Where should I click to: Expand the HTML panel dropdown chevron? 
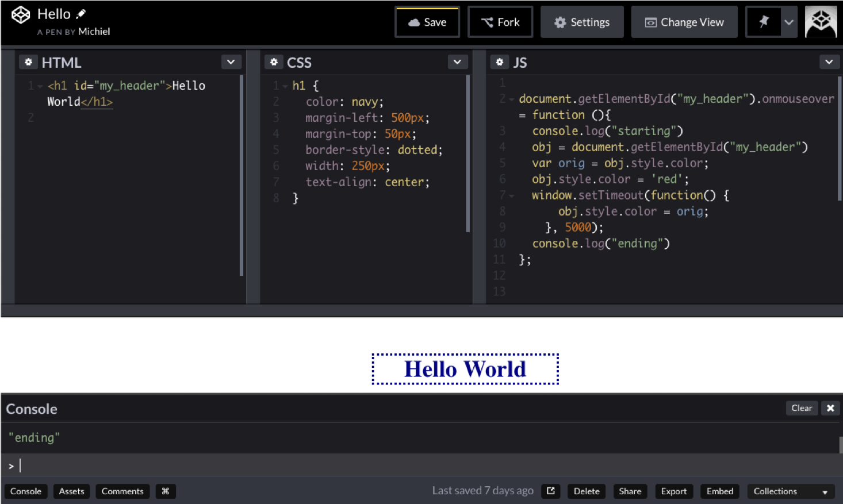point(231,62)
